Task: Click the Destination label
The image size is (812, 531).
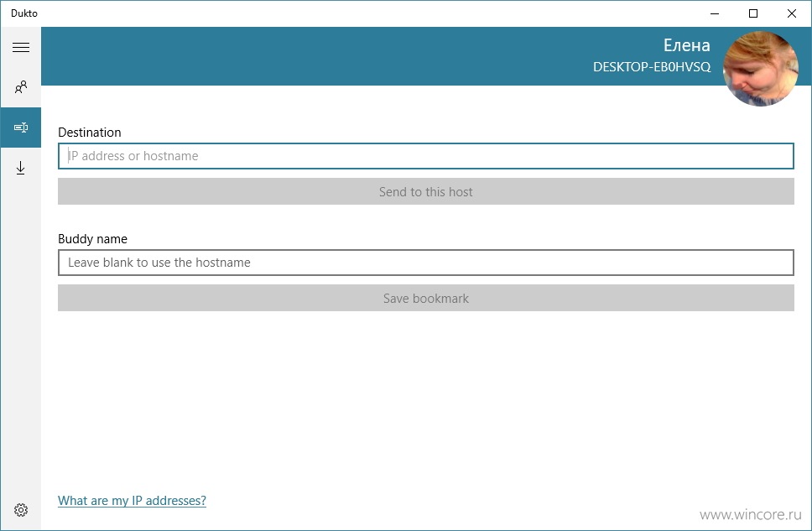Action: pos(90,133)
